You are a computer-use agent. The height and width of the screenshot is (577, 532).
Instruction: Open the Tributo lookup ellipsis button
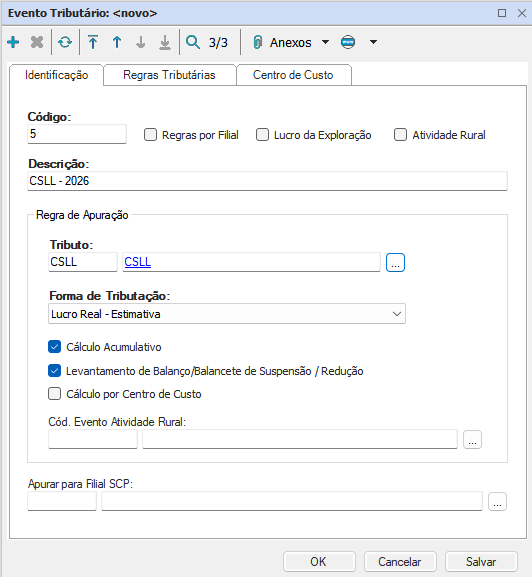[x=396, y=262]
